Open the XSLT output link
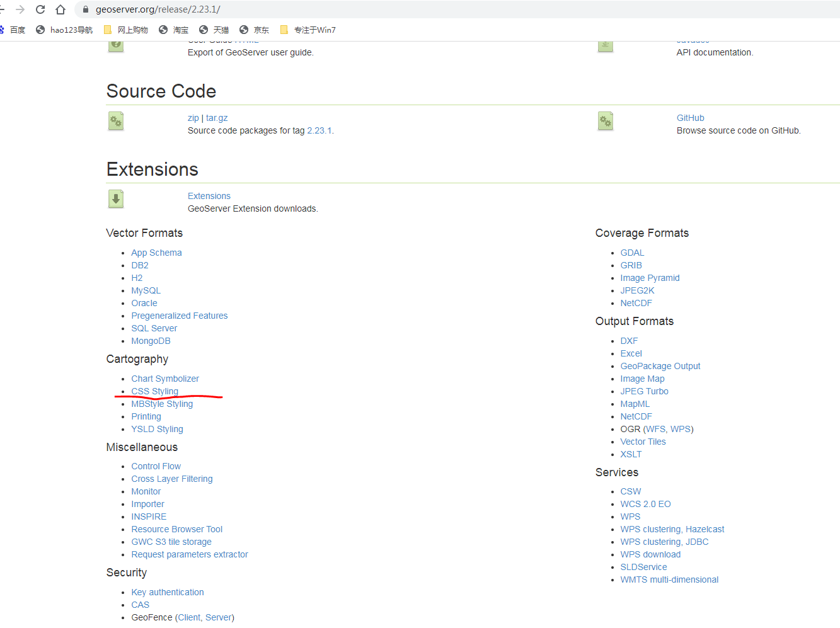 [631, 454]
